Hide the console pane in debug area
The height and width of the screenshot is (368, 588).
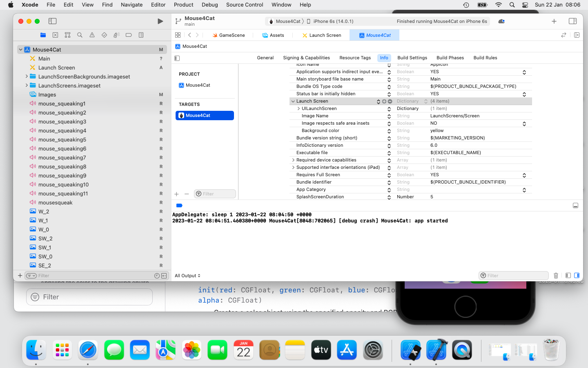point(577,276)
